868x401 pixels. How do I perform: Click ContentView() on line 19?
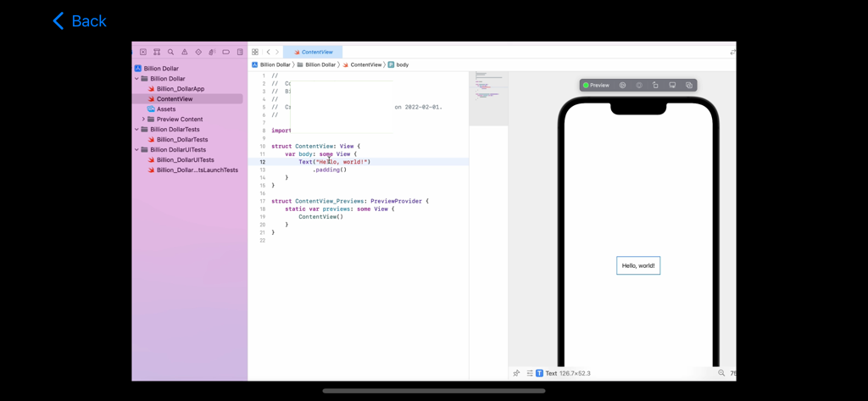point(321,217)
